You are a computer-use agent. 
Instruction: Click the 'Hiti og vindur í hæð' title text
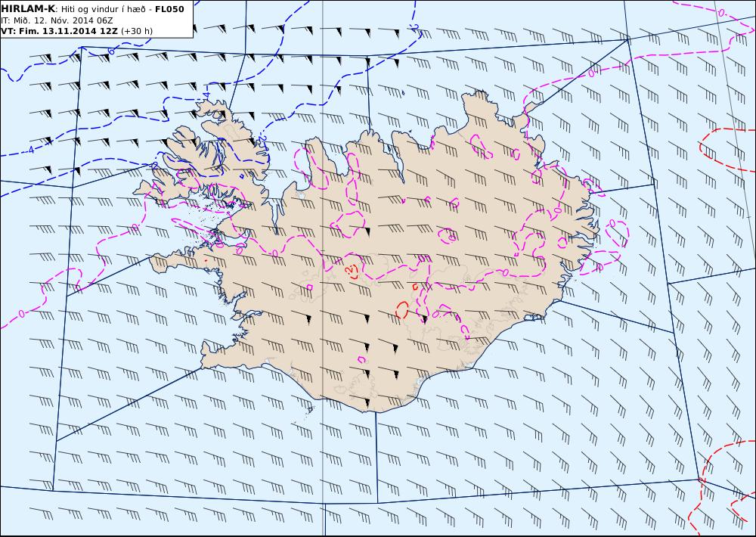tap(103, 10)
